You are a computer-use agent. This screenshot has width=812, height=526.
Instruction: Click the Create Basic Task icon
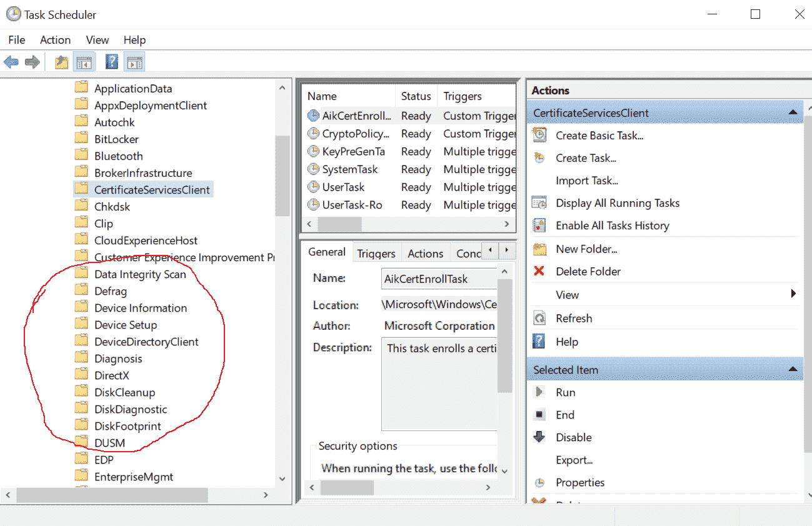point(539,135)
